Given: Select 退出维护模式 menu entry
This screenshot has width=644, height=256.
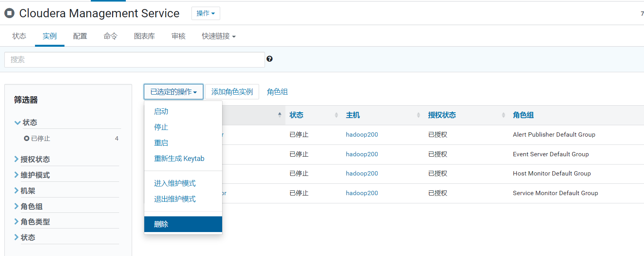Looking at the screenshot, I should (x=183, y=199).
